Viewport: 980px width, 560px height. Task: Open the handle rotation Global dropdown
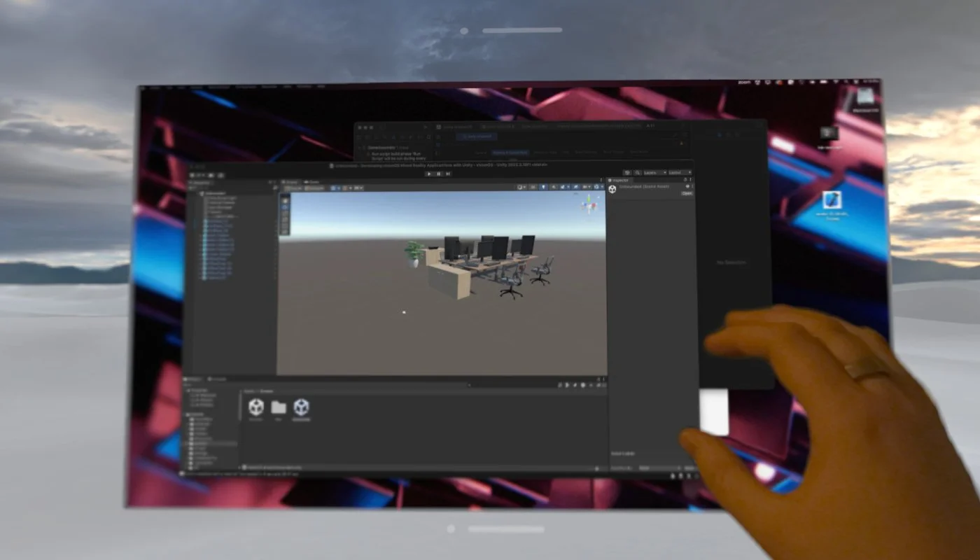click(x=315, y=188)
